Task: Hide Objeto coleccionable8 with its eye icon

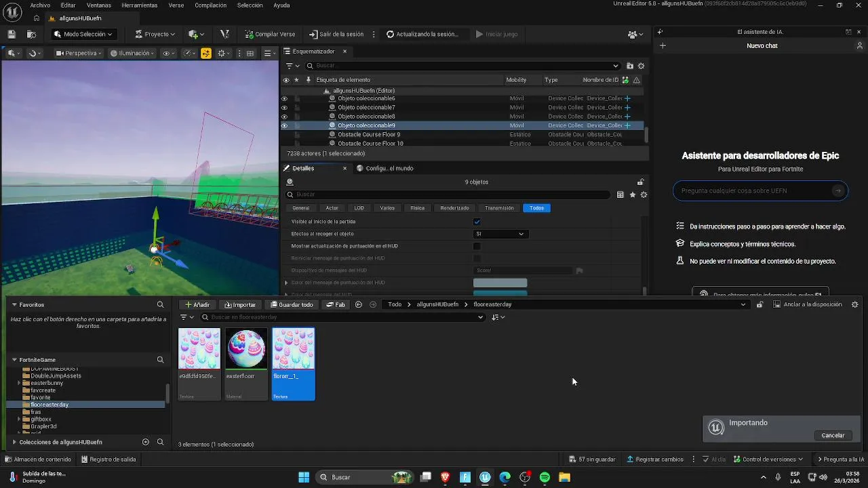Action: tap(284, 117)
